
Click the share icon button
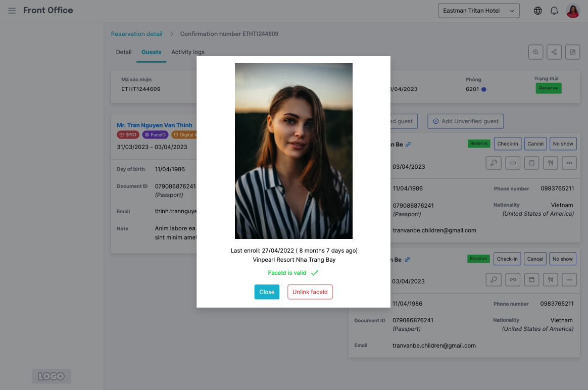(554, 52)
